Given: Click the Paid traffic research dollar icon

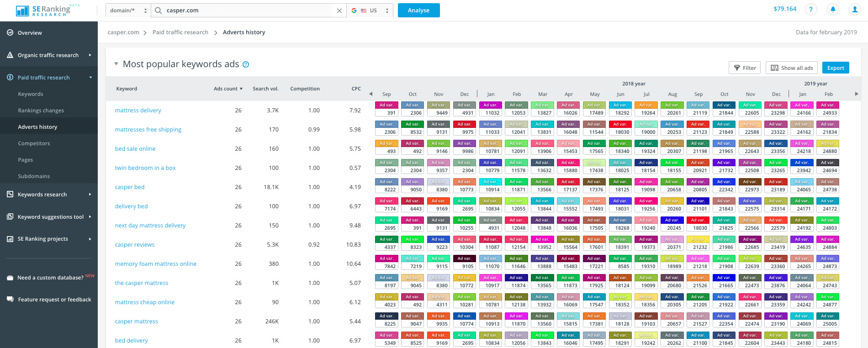Looking at the screenshot, I should [x=10, y=78].
